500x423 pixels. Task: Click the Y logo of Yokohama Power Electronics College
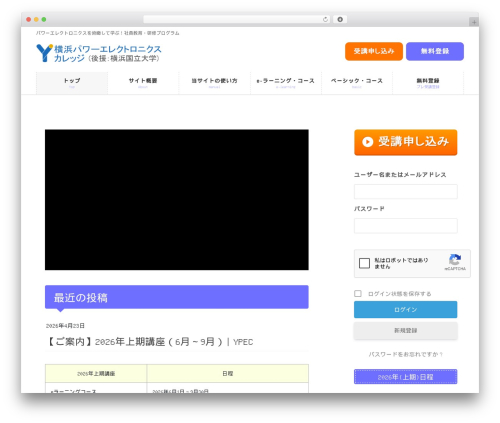click(44, 53)
